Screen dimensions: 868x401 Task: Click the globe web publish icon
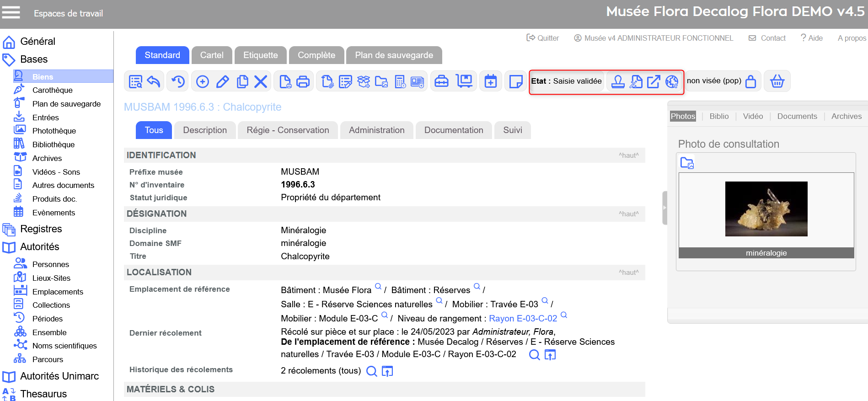672,81
